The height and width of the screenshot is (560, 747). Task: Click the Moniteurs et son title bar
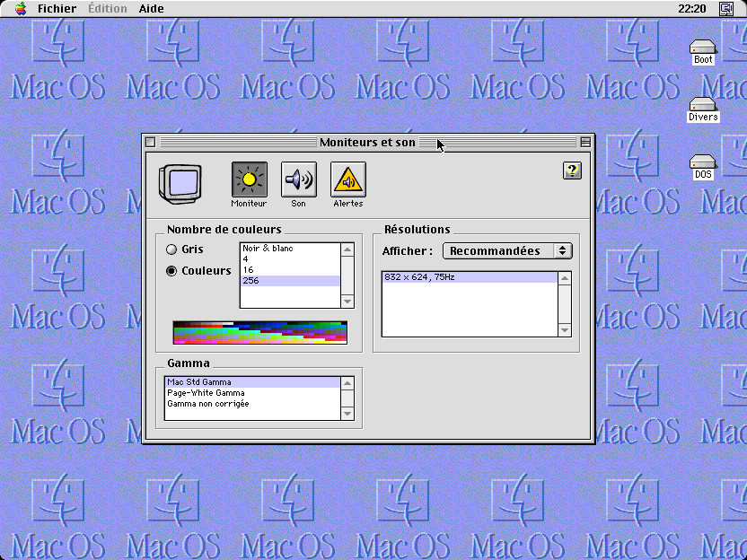point(368,142)
